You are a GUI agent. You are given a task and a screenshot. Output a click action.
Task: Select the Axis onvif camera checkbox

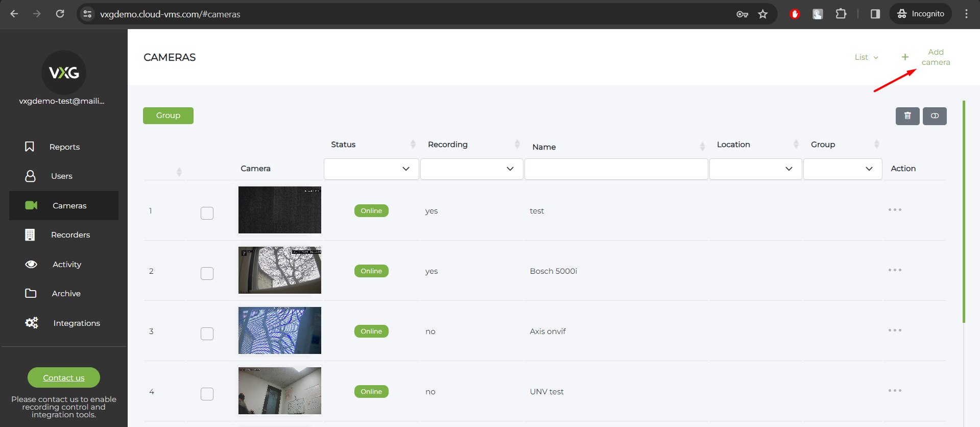tap(207, 334)
